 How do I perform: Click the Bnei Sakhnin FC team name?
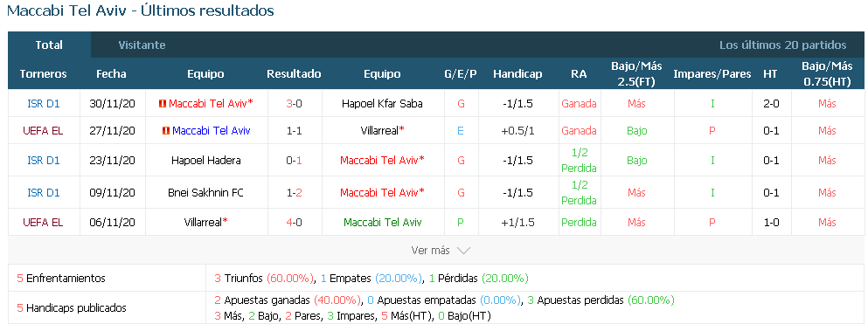coord(206,193)
